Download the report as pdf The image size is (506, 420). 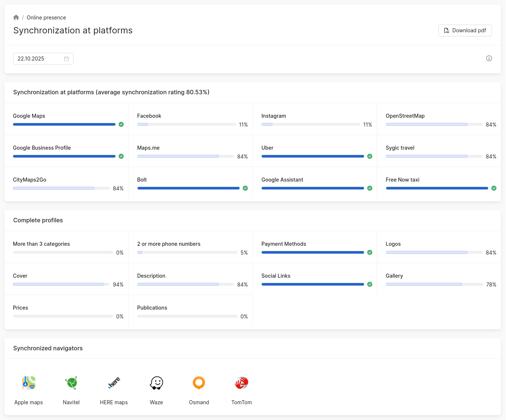pos(465,30)
